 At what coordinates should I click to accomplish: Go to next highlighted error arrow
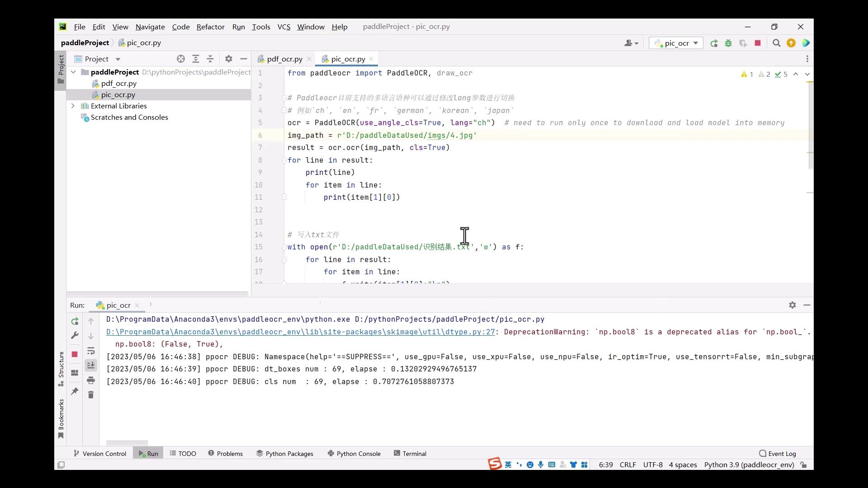pyautogui.click(x=807, y=74)
